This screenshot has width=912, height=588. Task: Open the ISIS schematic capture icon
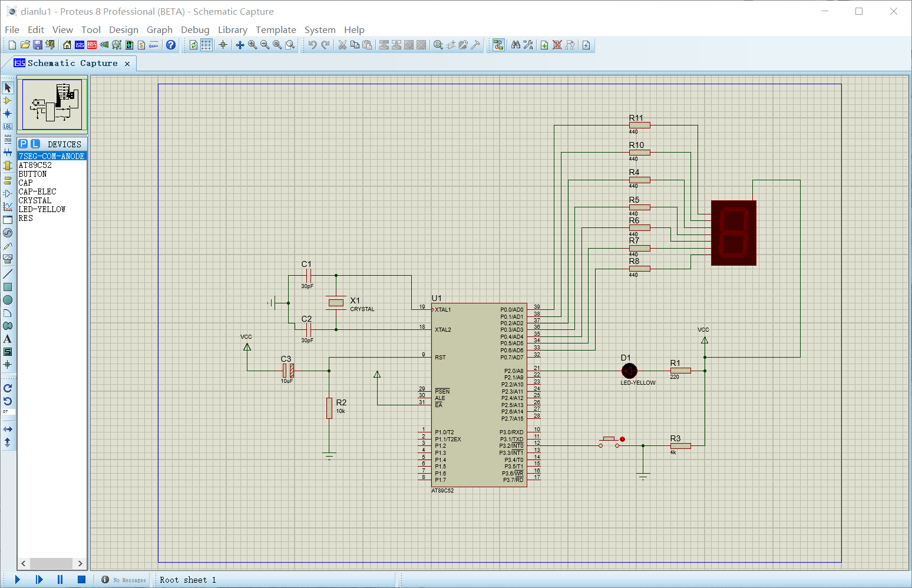[x=79, y=45]
